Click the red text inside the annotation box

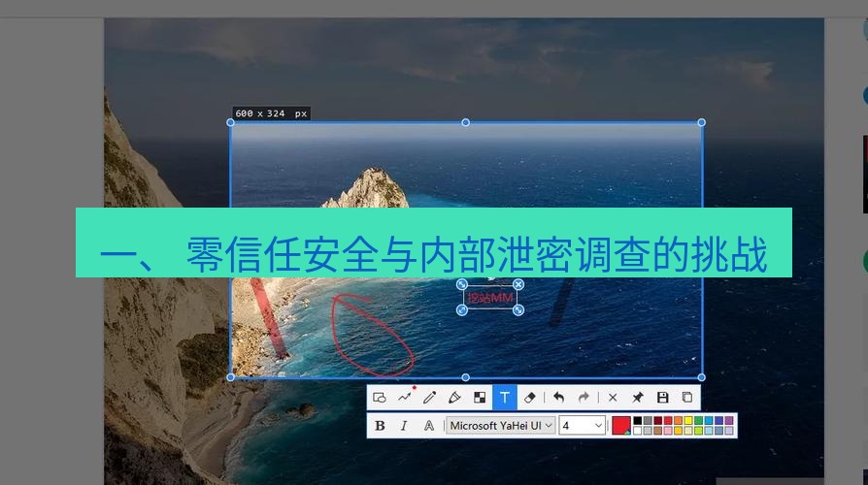(490, 298)
